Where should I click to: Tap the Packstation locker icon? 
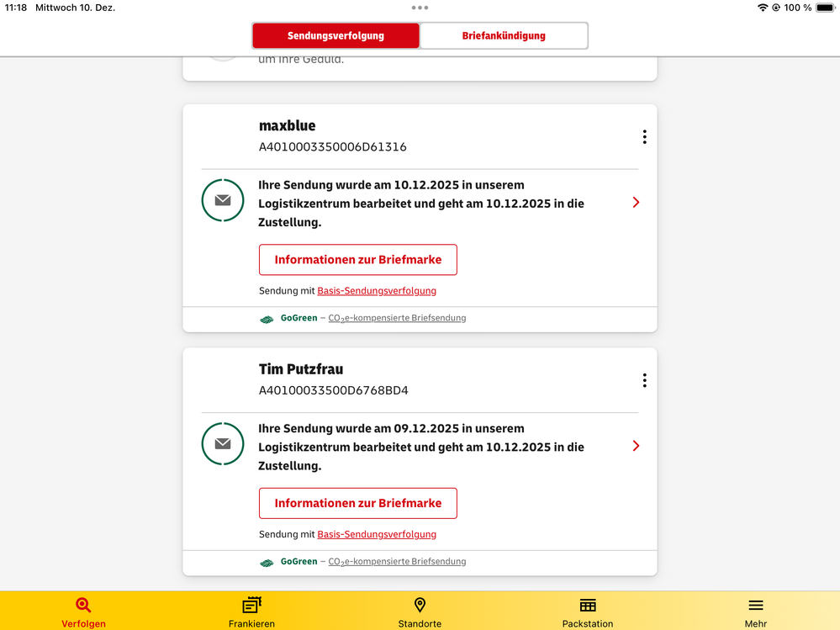coord(588,606)
